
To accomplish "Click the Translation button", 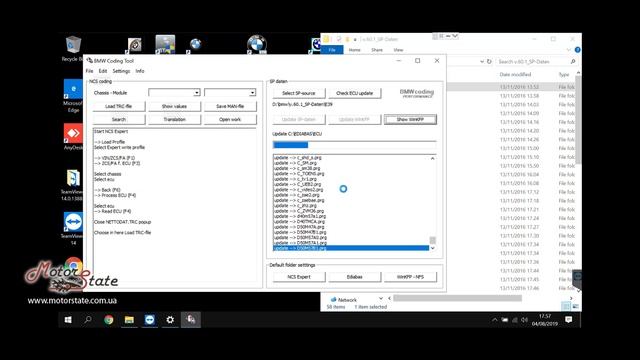I will pyautogui.click(x=174, y=119).
